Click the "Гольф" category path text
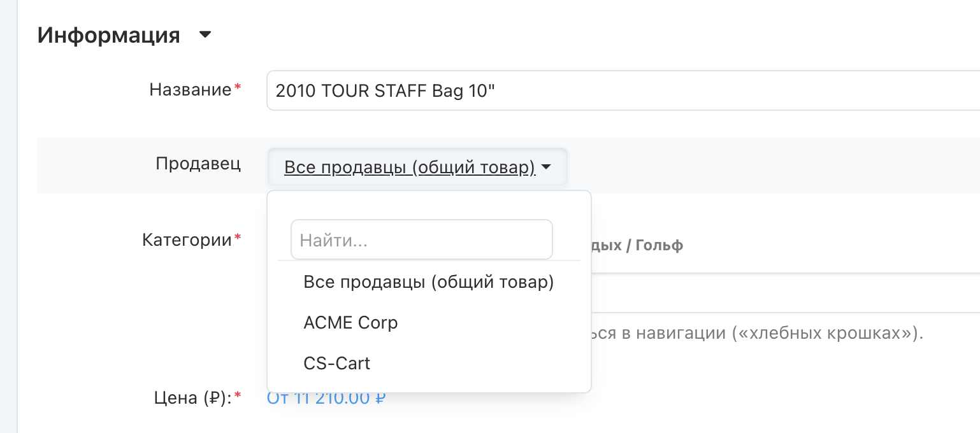This screenshot has width=980, height=433. click(659, 245)
